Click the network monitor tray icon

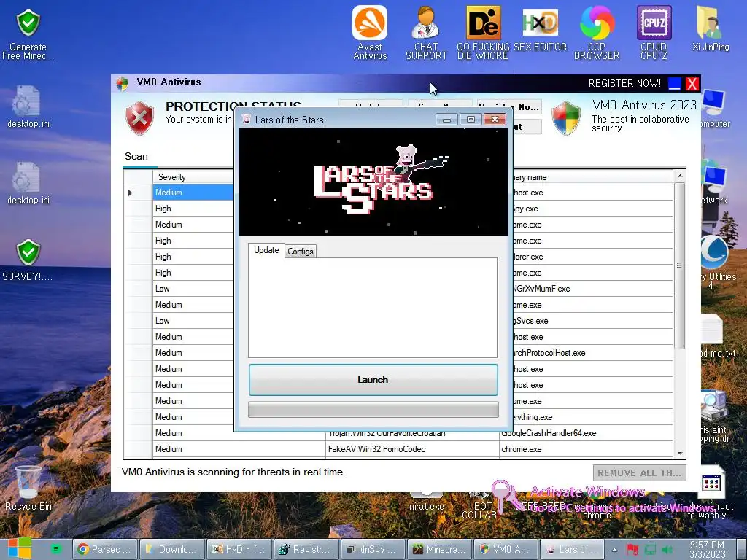(x=650, y=550)
